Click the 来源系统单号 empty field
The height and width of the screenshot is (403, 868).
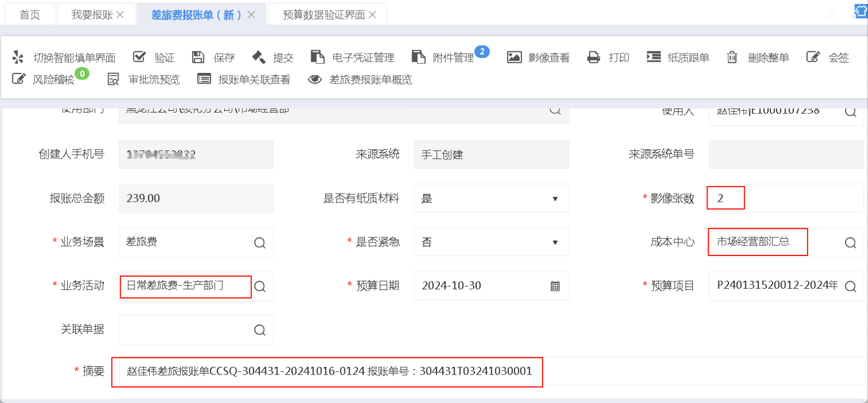pyautogui.click(x=786, y=154)
